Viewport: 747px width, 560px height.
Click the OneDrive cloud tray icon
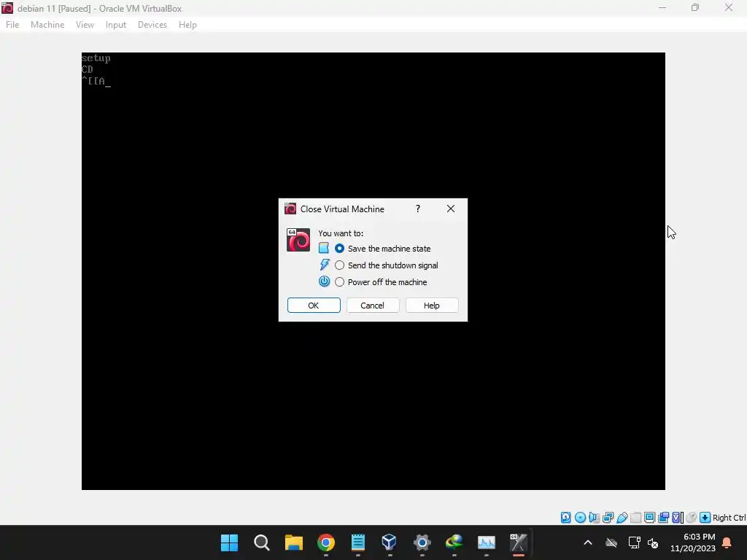[611, 542]
